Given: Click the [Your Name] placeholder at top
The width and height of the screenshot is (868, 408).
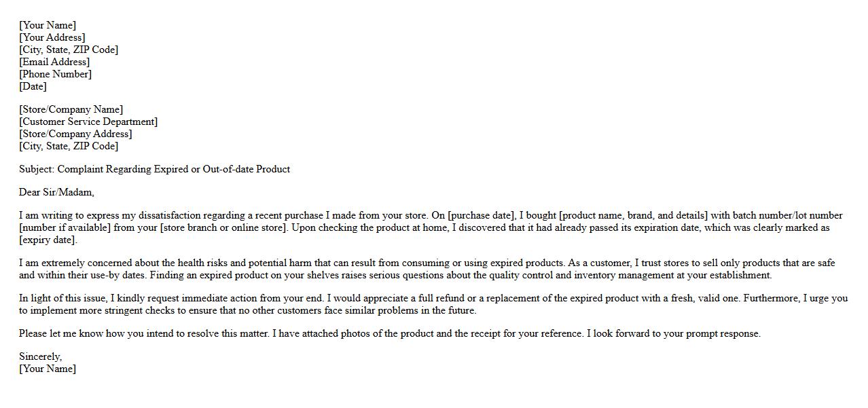Looking at the screenshot, I should click(x=48, y=25).
